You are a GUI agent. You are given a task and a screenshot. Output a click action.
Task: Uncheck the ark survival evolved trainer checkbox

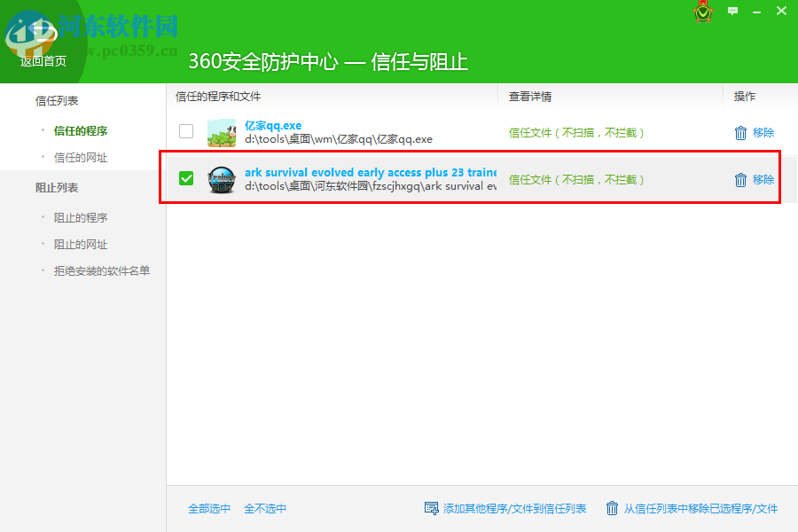tap(186, 178)
